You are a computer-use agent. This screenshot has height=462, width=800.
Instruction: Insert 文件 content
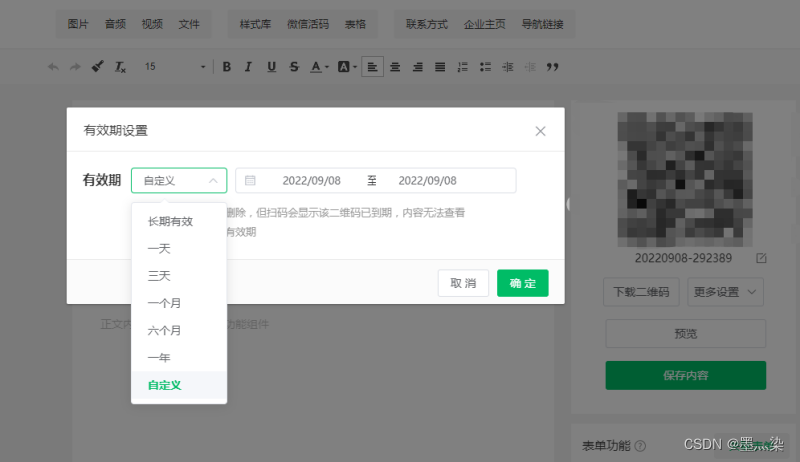(189, 24)
